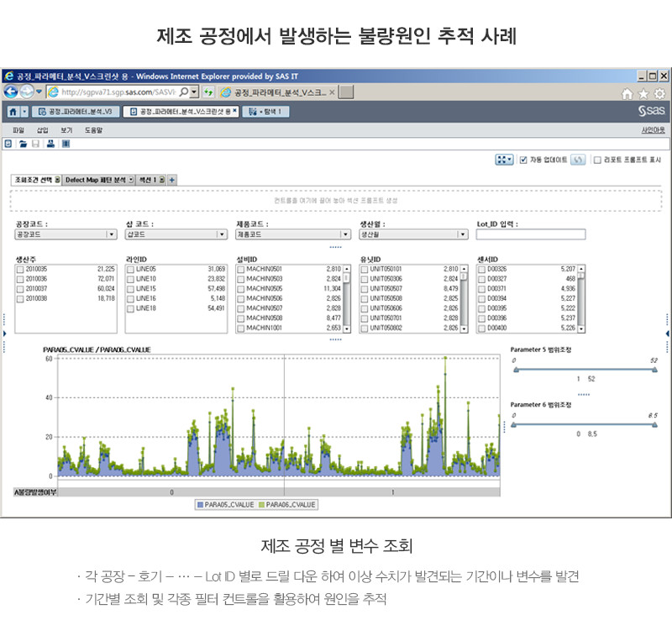
Task: Go back with browser back arrow
Action: click(12, 92)
